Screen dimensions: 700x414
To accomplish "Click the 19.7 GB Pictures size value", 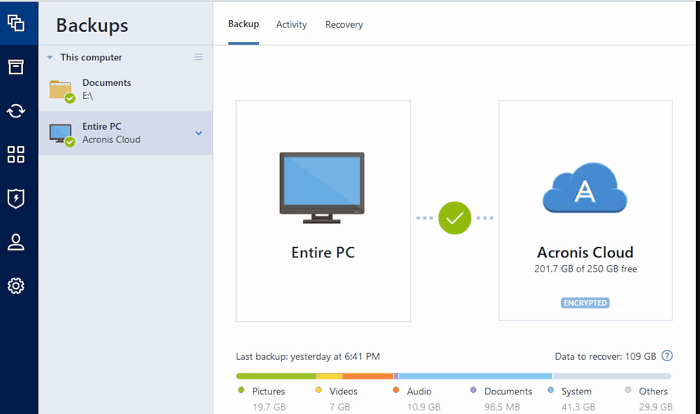I will 269,407.
